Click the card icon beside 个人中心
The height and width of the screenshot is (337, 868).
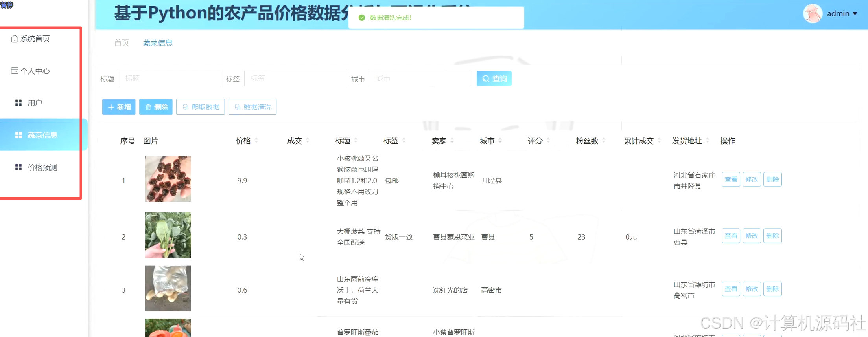tap(15, 71)
